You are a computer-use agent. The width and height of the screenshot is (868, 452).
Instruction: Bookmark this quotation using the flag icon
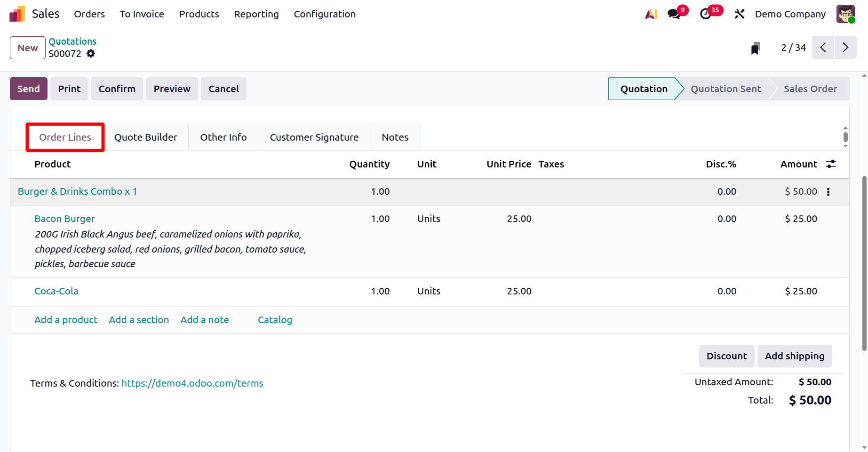point(756,48)
